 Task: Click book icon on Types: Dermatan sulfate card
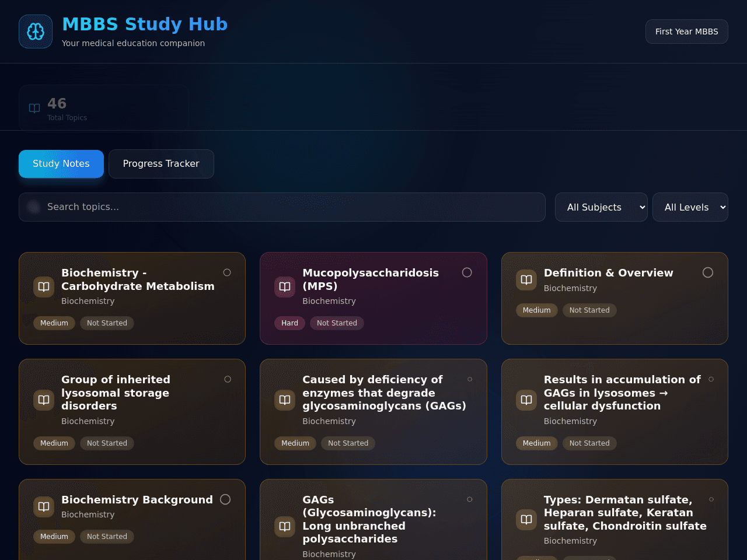[526, 520]
